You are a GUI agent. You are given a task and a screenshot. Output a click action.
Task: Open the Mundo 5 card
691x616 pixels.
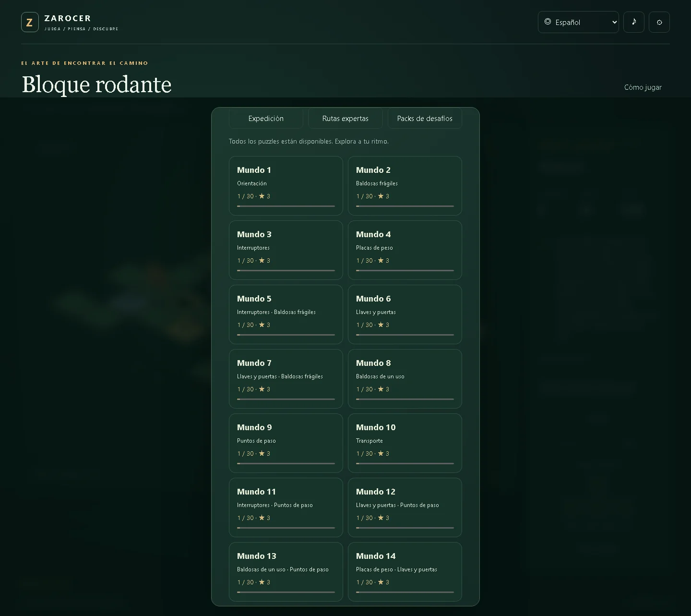pos(286,314)
